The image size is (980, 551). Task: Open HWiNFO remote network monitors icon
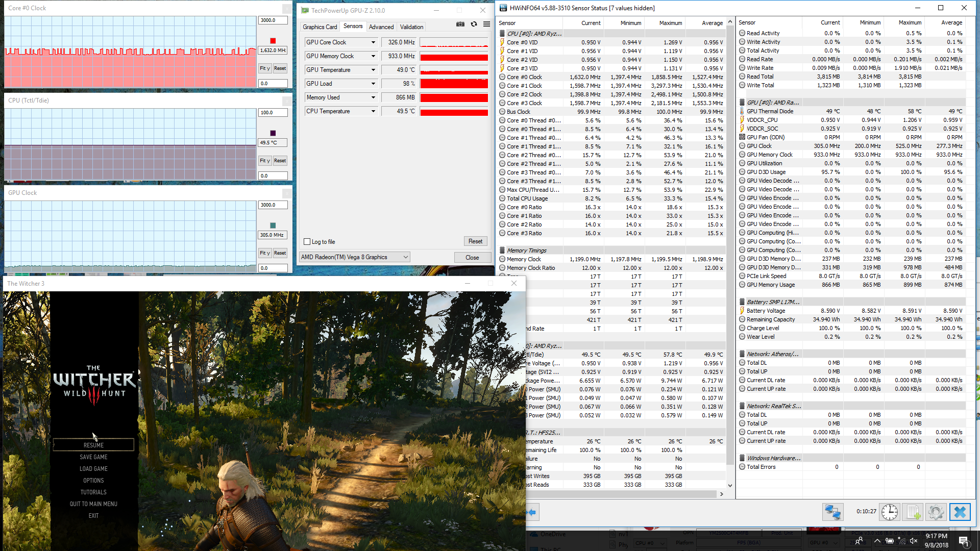click(832, 512)
